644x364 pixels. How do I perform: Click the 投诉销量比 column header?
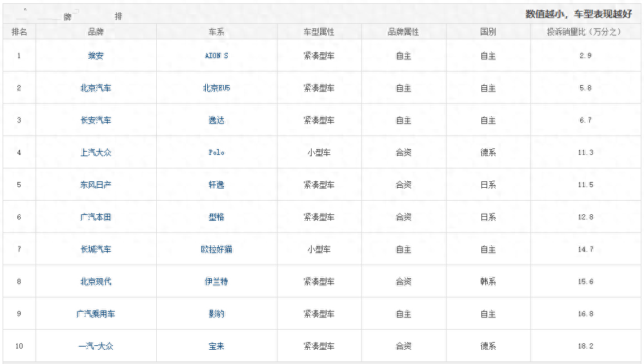tap(585, 32)
